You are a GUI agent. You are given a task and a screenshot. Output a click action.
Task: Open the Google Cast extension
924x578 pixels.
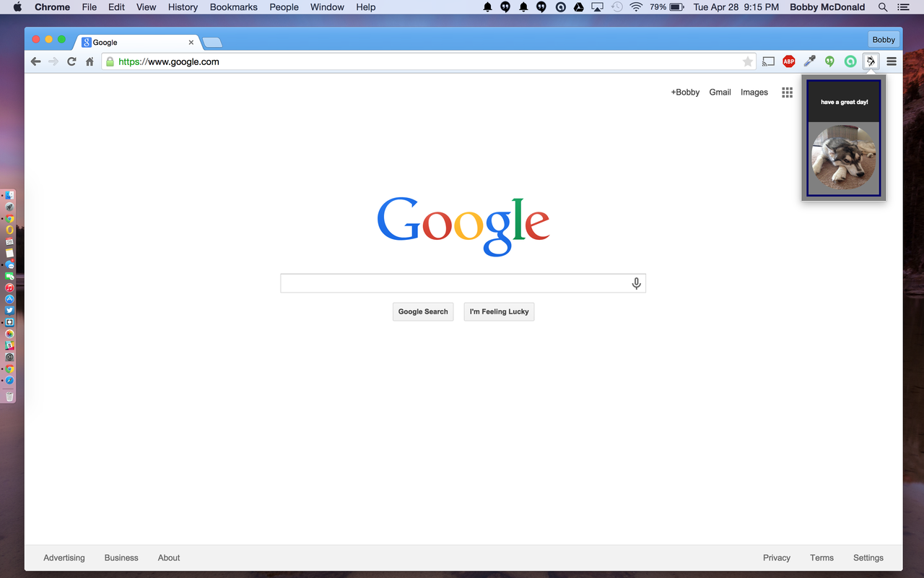pyautogui.click(x=768, y=61)
